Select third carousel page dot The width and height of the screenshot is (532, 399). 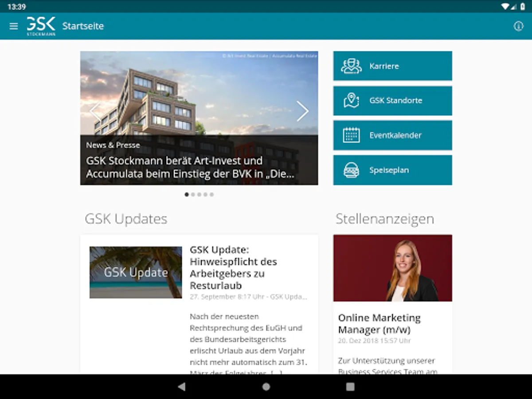point(199,194)
